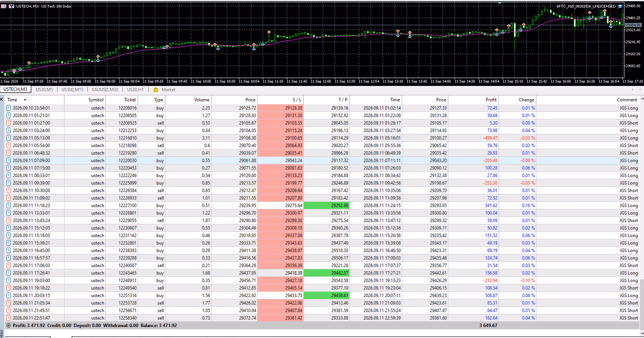Switch to the XAUUSD,M30 chart tab
644x338 pixels.
(x=105, y=90)
